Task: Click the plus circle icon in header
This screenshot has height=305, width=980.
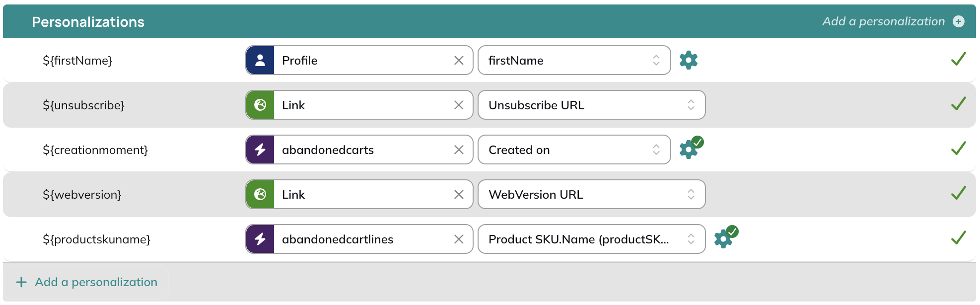Action: click(x=959, y=21)
